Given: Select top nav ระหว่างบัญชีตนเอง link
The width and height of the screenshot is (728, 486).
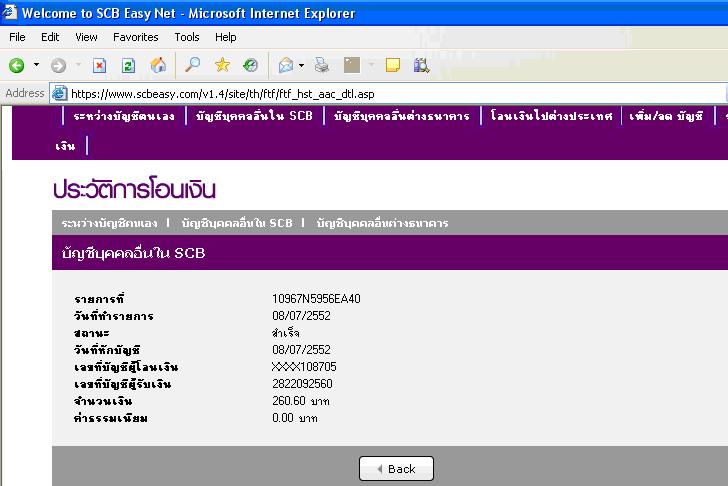Looking at the screenshot, I should (124, 116).
